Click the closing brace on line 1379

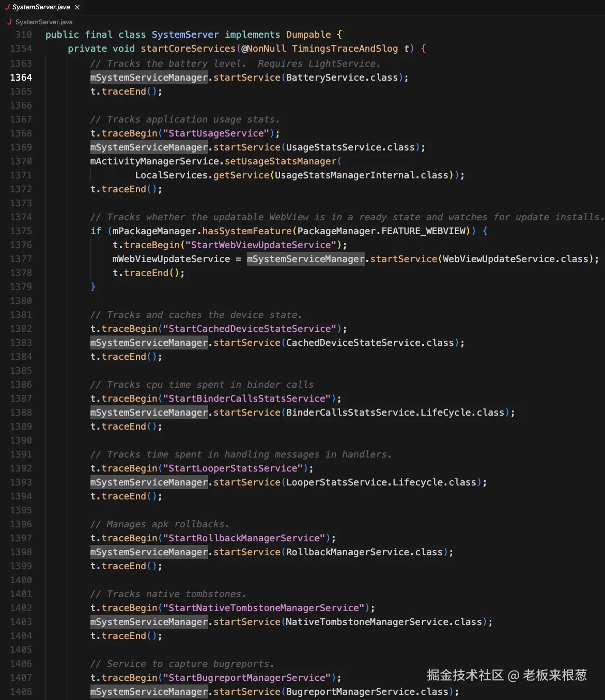93,287
